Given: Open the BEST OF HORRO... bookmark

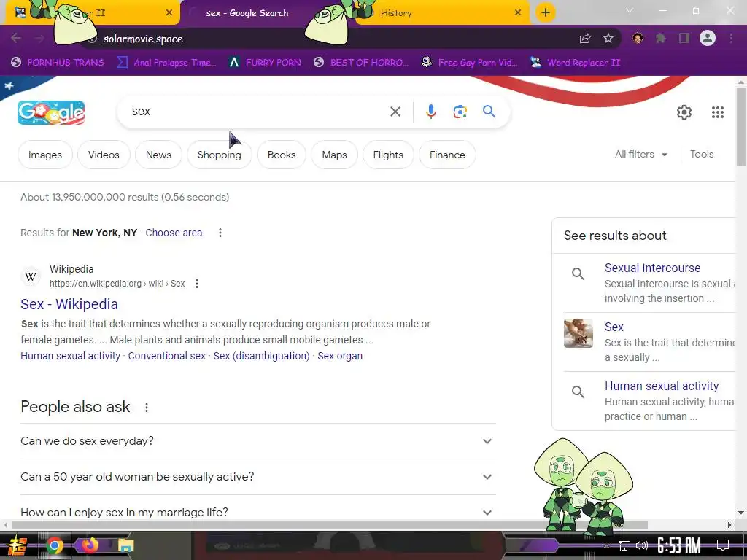Looking at the screenshot, I should point(361,63).
